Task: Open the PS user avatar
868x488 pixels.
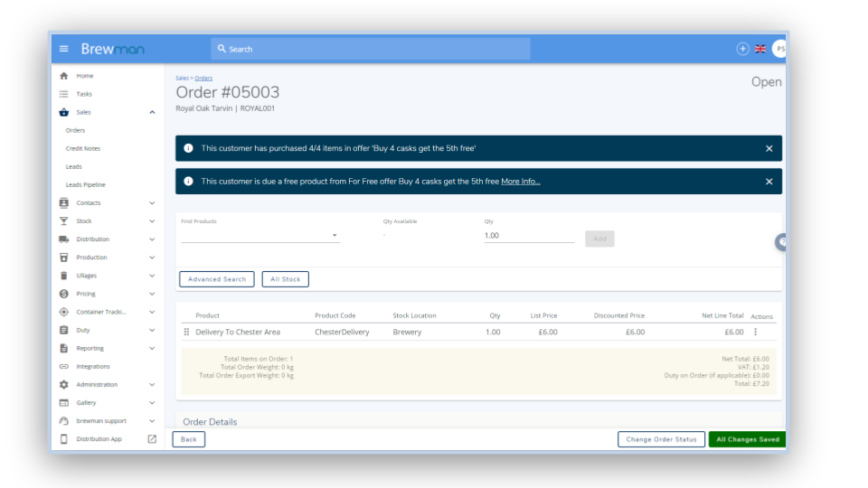Action: tap(779, 49)
